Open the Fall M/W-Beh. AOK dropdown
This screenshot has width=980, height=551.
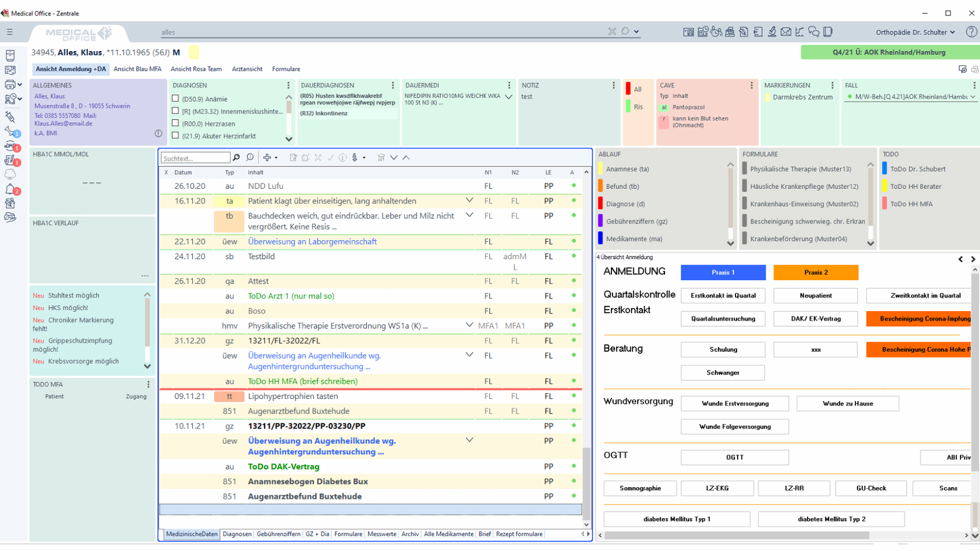point(972,96)
